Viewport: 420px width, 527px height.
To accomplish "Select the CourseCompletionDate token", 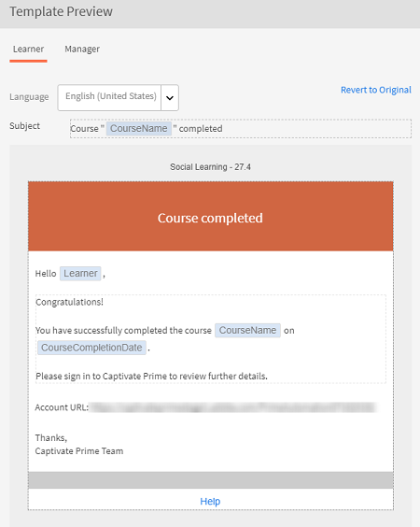I will [91, 348].
